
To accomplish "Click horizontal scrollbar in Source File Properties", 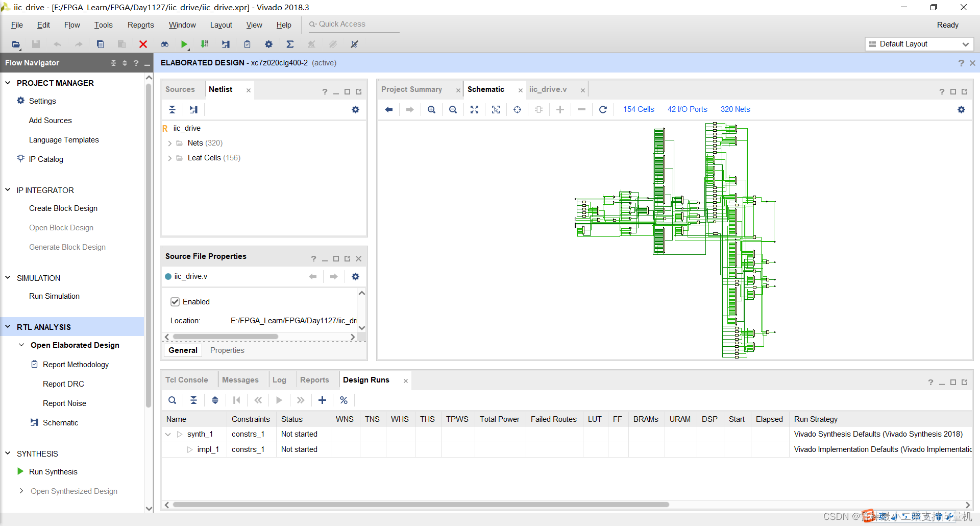I will point(226,337).
